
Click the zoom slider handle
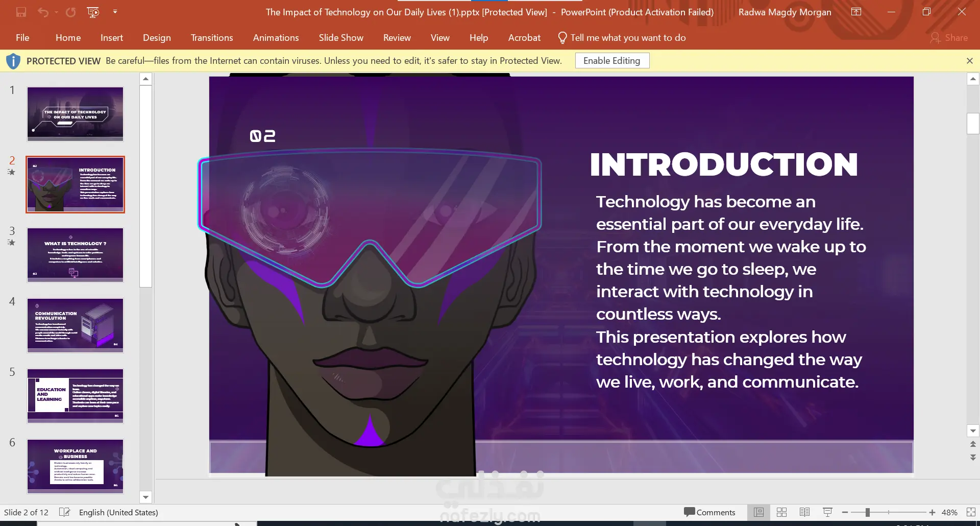867,512
